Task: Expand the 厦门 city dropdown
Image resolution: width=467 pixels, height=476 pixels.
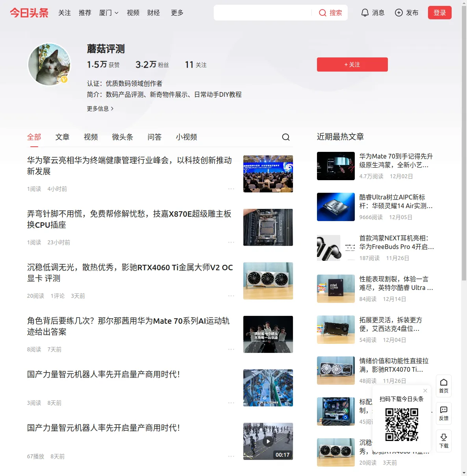Action: coord(109,13)
